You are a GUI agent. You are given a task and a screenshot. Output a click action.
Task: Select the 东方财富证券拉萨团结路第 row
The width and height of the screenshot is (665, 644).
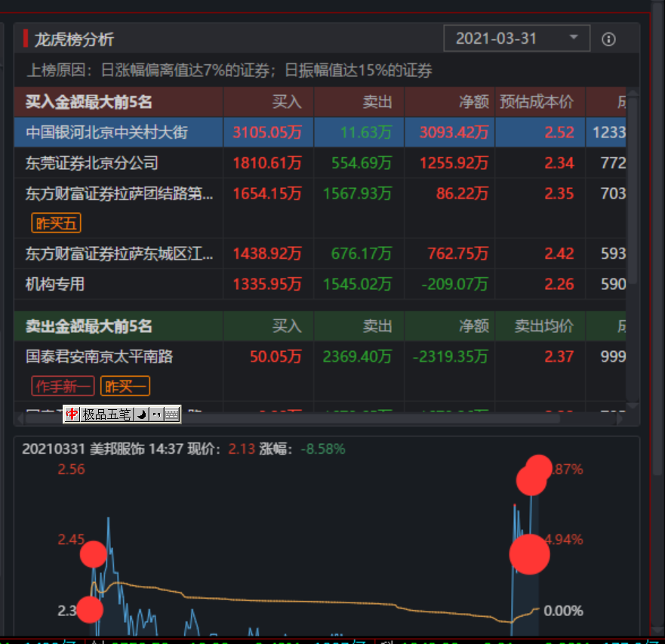tap(320, 208)
